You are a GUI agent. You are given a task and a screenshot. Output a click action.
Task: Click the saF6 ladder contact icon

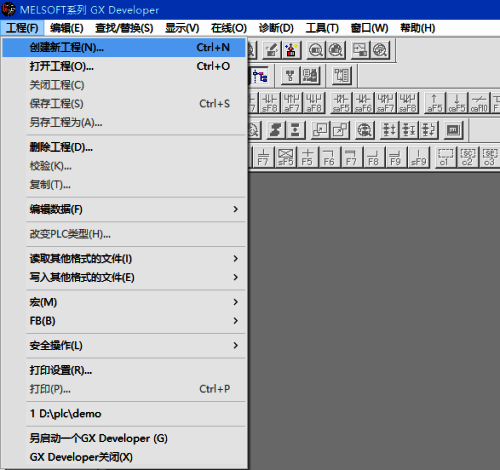363,103
